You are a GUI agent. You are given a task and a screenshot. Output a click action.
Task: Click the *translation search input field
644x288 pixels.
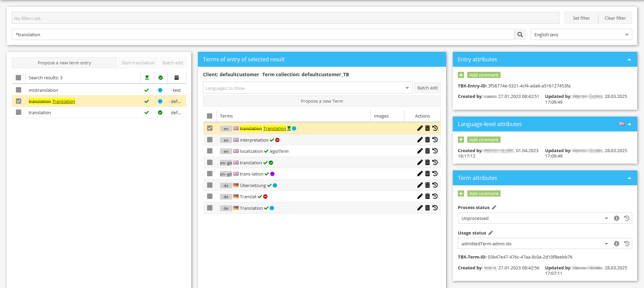click(263, 35)
